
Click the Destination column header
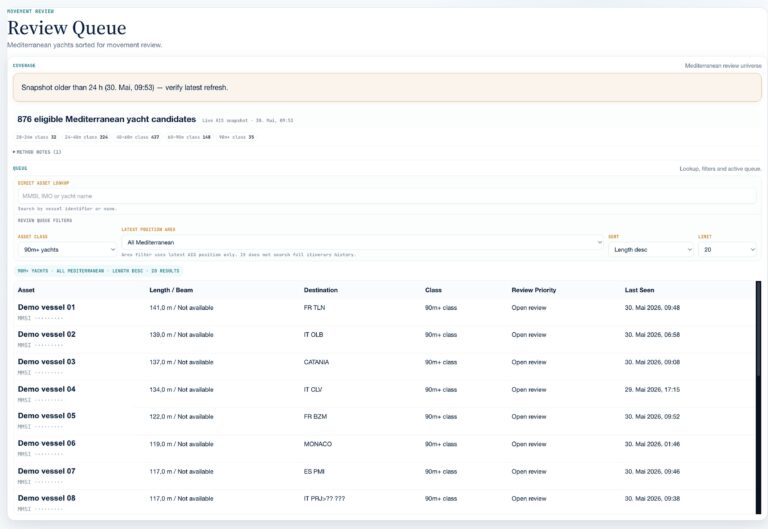320,290
